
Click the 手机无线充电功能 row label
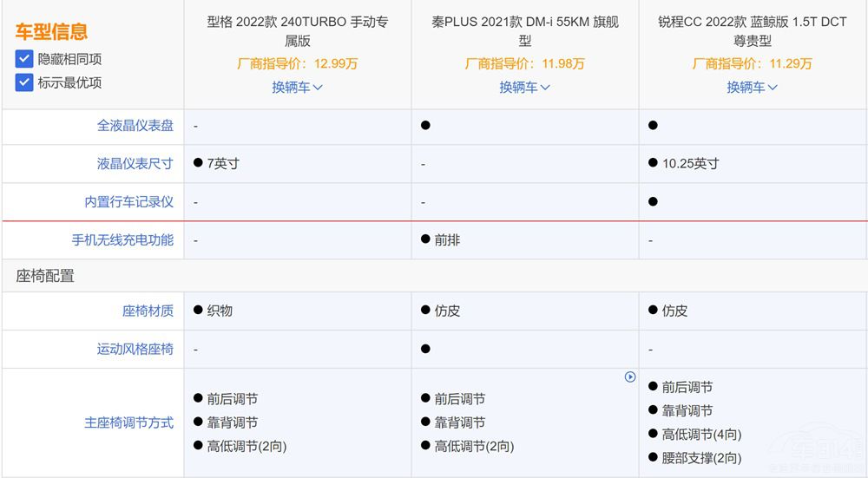click(x=123, y=239)
